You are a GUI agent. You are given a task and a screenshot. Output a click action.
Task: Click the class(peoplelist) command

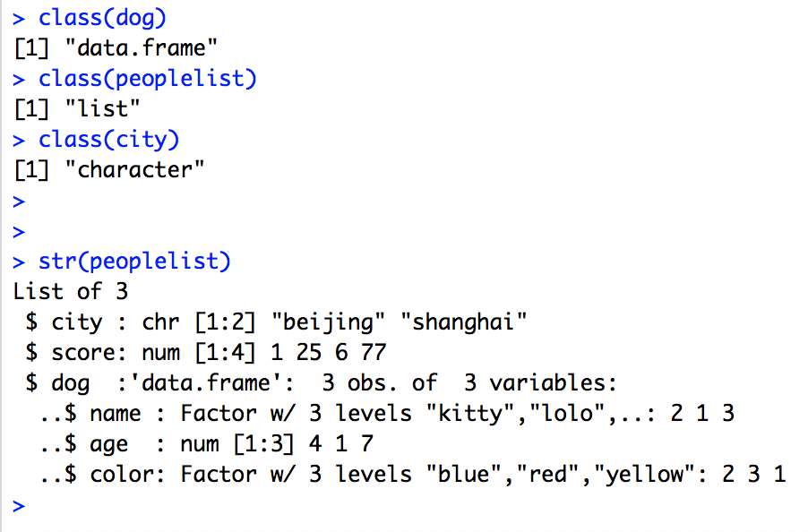tap(148, 79)
